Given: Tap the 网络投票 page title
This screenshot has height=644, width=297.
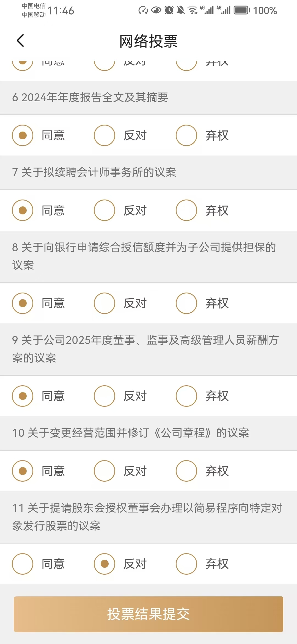Looking at the screenshot, I should (148, 41).
